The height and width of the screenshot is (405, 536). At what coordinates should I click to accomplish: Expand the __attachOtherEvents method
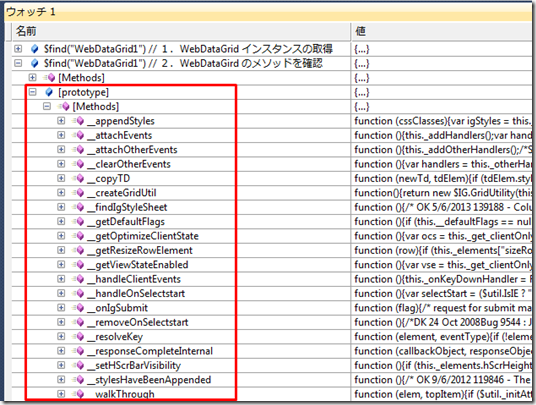coord(61,149)
